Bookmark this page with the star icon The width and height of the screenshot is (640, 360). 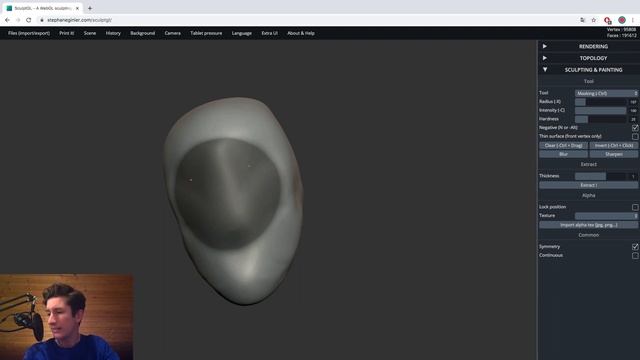pos(593,20)
